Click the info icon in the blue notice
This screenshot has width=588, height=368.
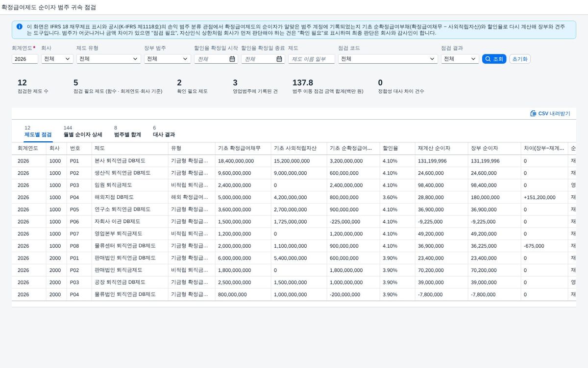(19, 26)
